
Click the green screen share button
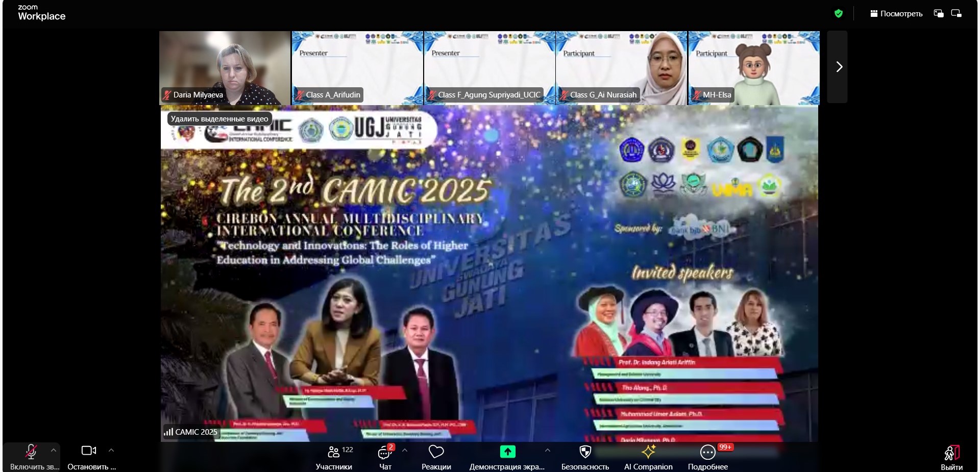[x=507, y=452]
